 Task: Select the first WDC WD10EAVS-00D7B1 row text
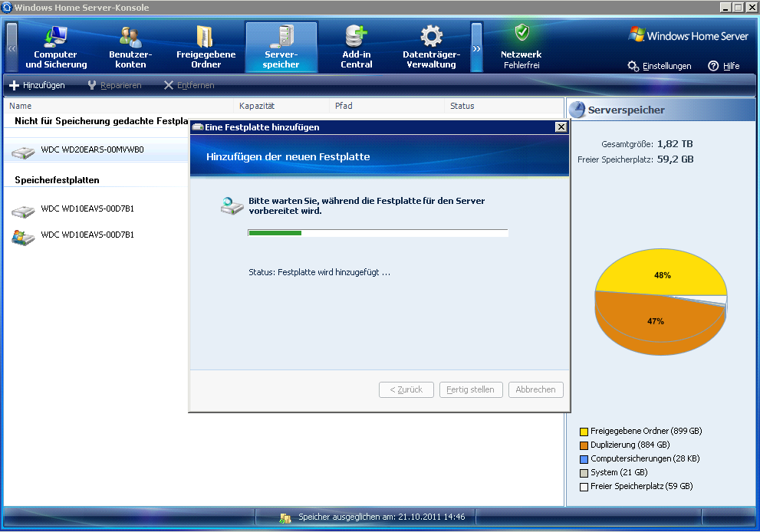[87, 209]
